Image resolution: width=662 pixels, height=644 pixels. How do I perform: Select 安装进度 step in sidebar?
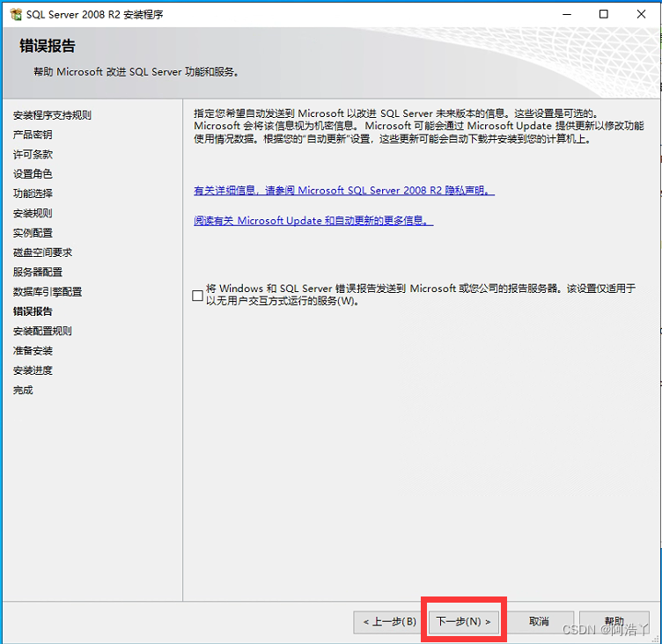coord(33,370)
